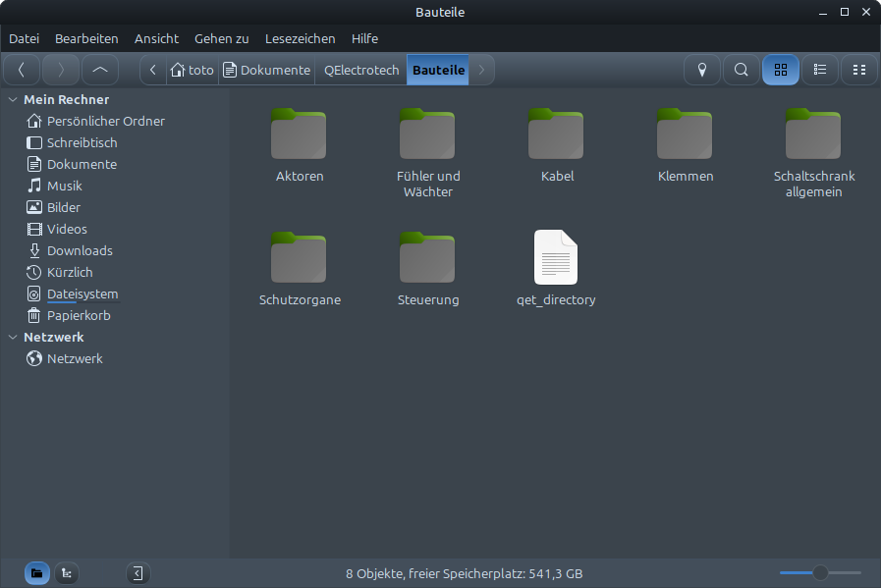Image resolution: width=881 pixels, height=588 pixels.
Task: Hide the sidebar using status bar button
Action: click(x=138, y=573)
